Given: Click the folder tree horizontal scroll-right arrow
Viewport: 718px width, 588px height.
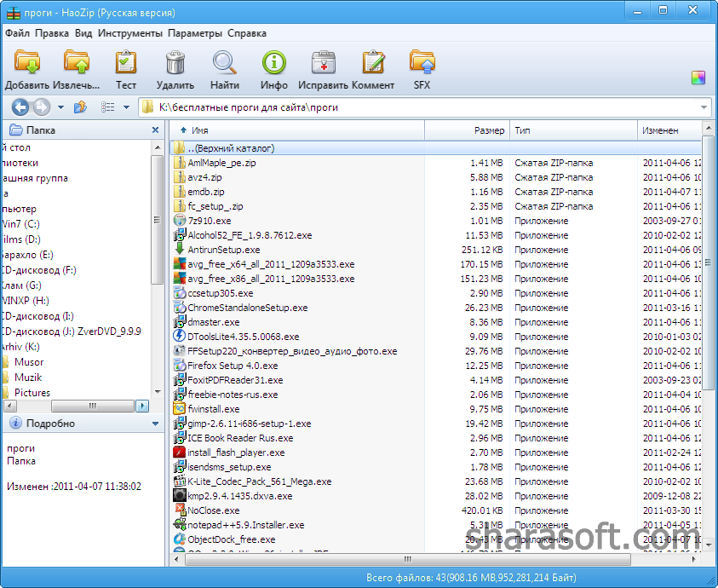Looking at the screenshot, I should point(143,406).
